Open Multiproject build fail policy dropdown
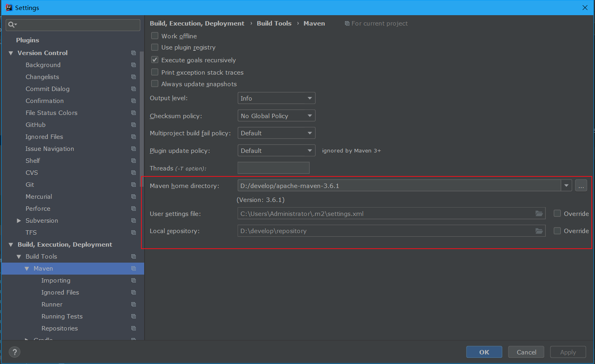The image size is (595, 364). (x=276, y=133)
